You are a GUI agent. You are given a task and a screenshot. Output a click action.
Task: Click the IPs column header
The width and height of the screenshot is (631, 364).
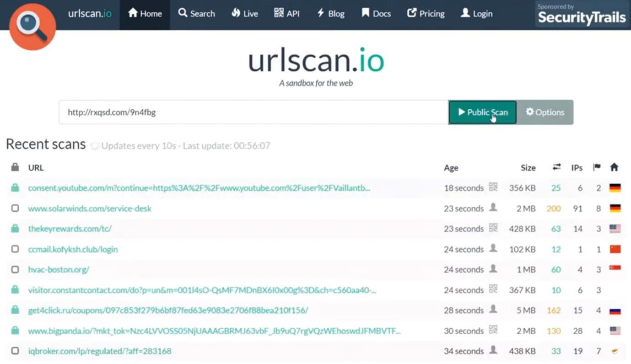pyautogui.click(x=577, y=168)
